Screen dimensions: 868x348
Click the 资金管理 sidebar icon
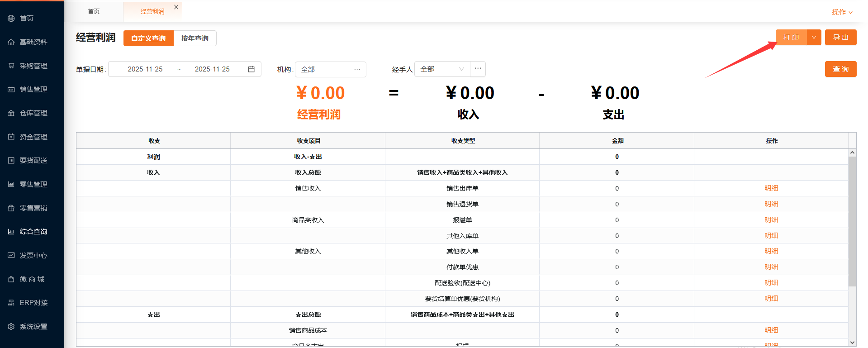pos(11,137)
